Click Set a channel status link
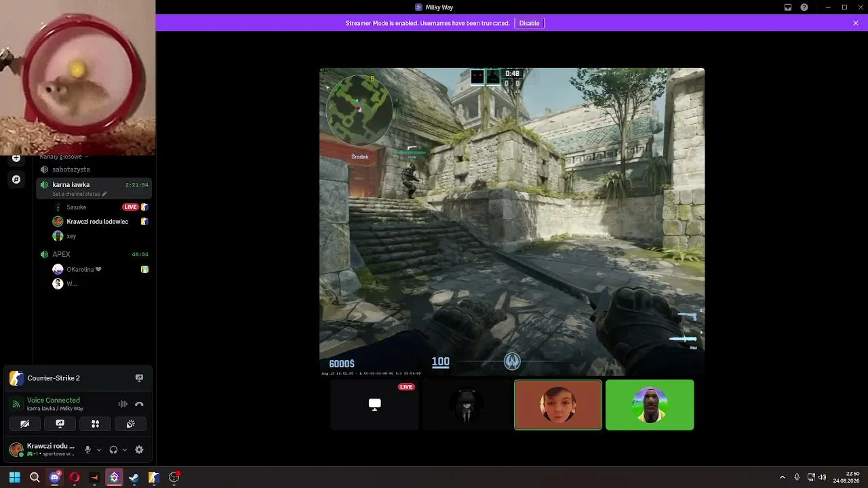The width and height of the screenshot is (868, 488). coord(76,194)
